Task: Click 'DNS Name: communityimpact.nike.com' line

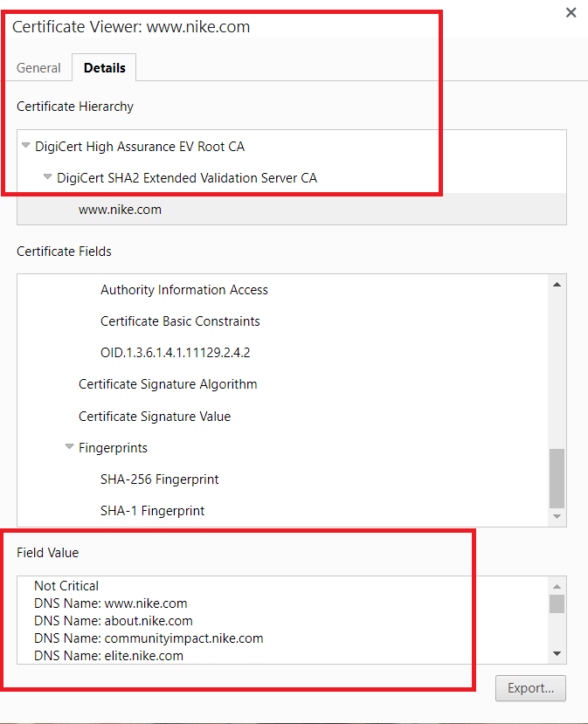Action: (149, 638)
